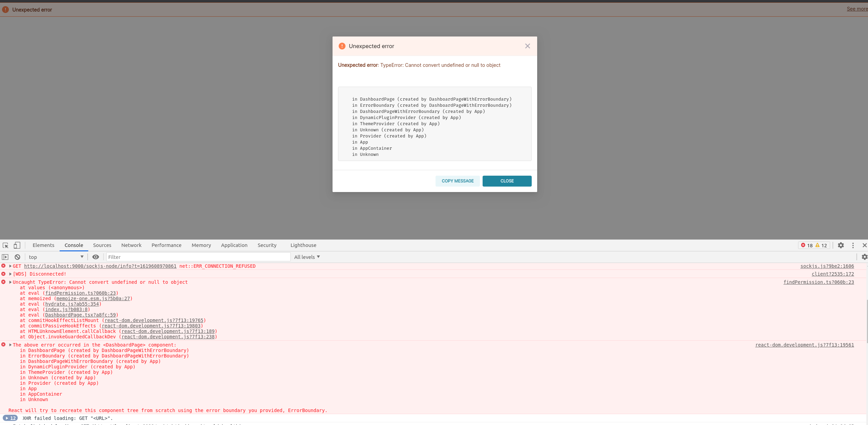Click the COPY MESSAGE button
Viewport: 868px width, 425px height.
(x=457, y=181)
